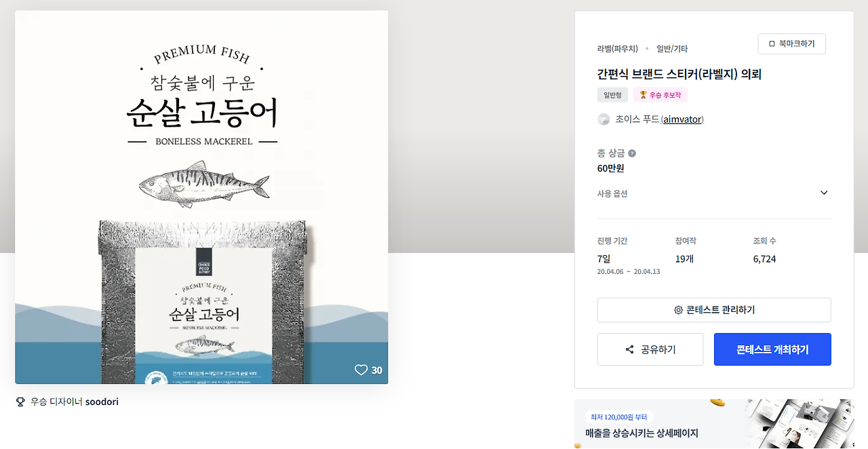This screenshot has width=868, height=449.
Task: Expand the 사용 옵션 chevron
Action: pos(824,193)
